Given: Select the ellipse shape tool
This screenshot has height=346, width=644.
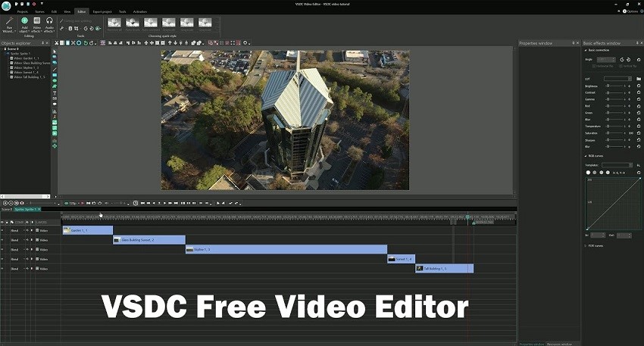Looking at the screenshot, I should click(x=55, y=81).
